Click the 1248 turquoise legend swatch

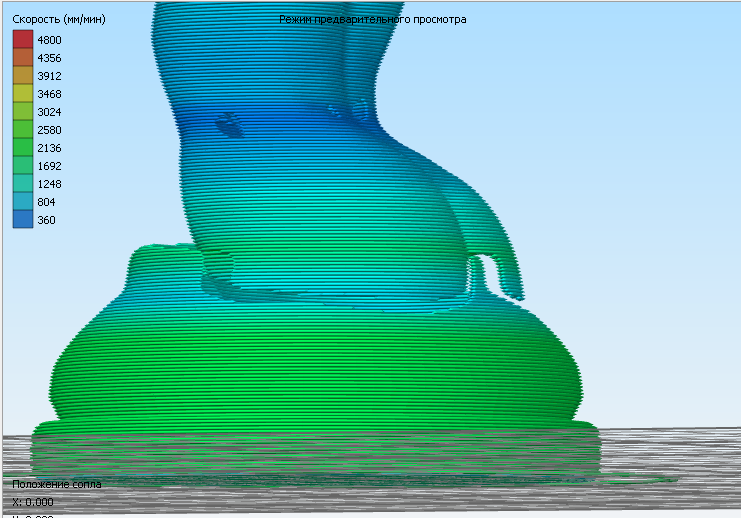coord(23,183)
